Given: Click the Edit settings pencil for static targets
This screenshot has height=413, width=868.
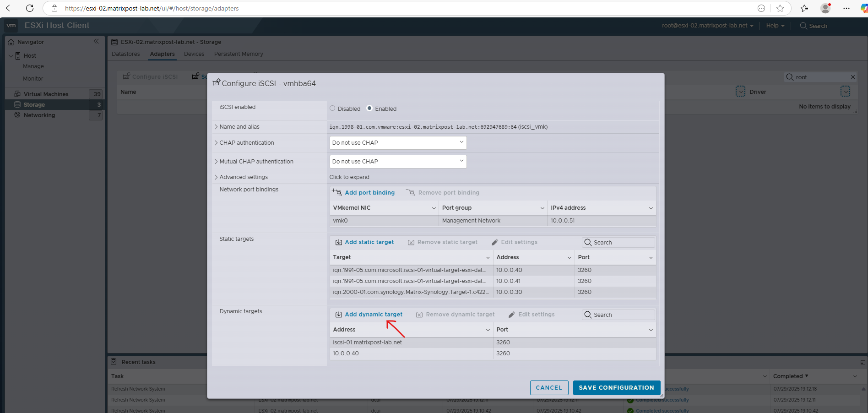Looking at the screenshot, I should (x=495, y=242).
